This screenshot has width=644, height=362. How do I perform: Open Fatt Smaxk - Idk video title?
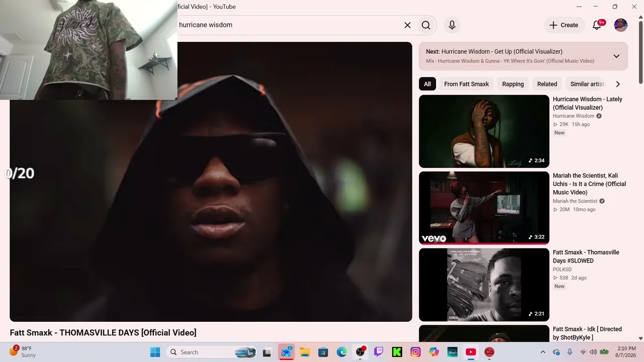(587, 333)
